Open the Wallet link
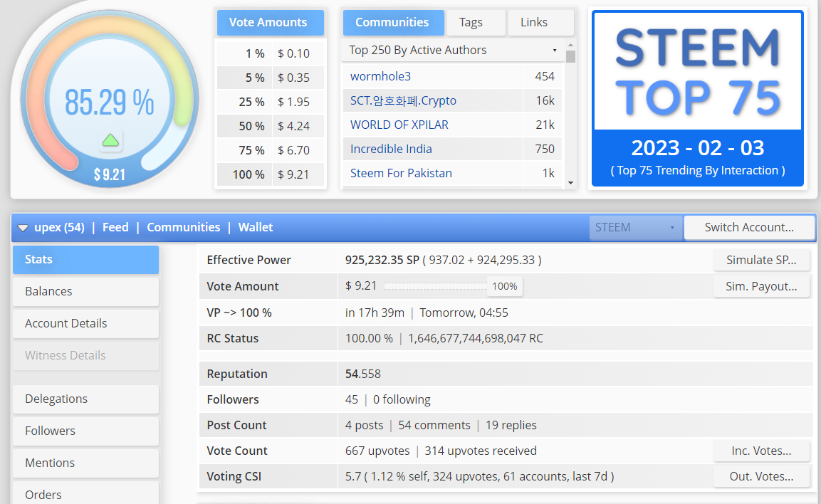821x504 pixels. (x=256, y=228)
